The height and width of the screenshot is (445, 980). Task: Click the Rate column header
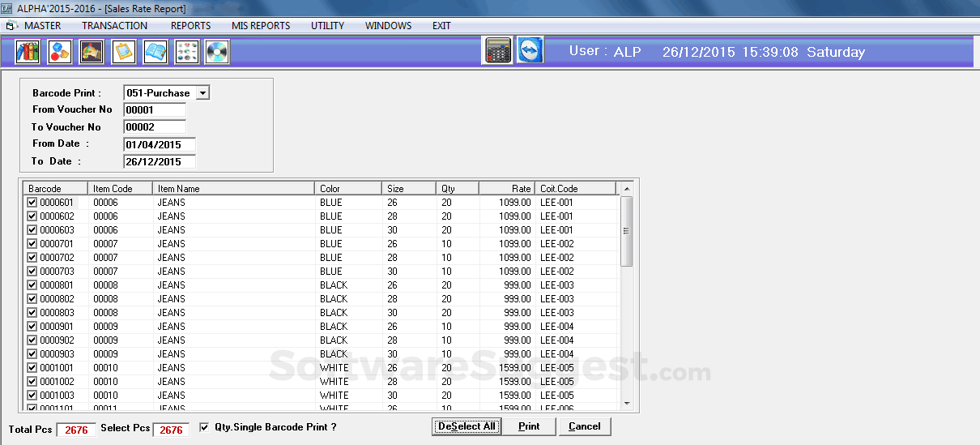click(x=507, y=188)
